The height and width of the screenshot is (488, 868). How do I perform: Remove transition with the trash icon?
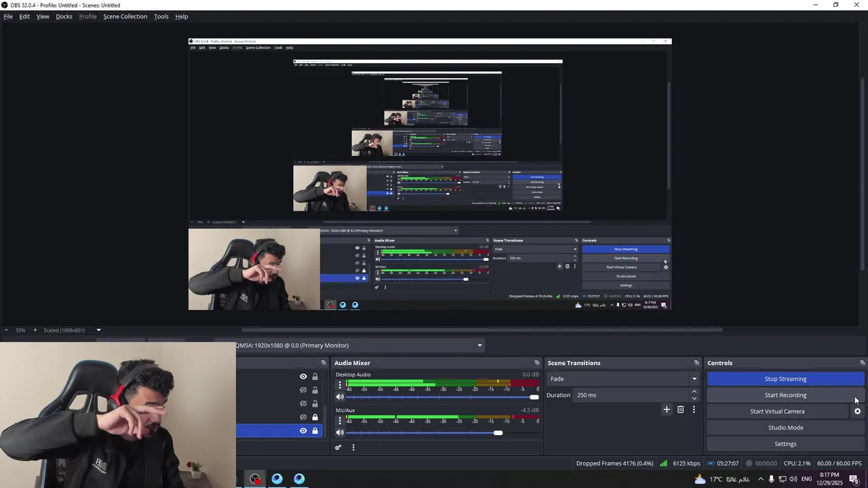point(681,409)
